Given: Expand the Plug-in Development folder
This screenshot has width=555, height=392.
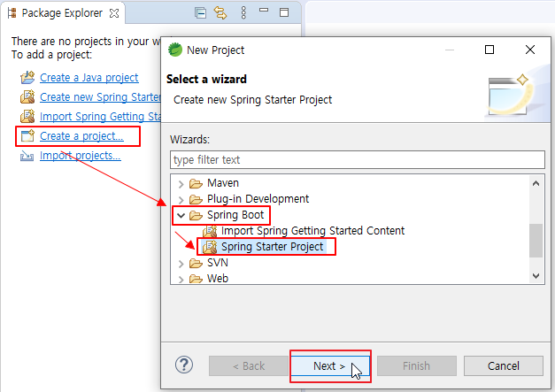Looking at the screenshot, I should tap(181, 199).
